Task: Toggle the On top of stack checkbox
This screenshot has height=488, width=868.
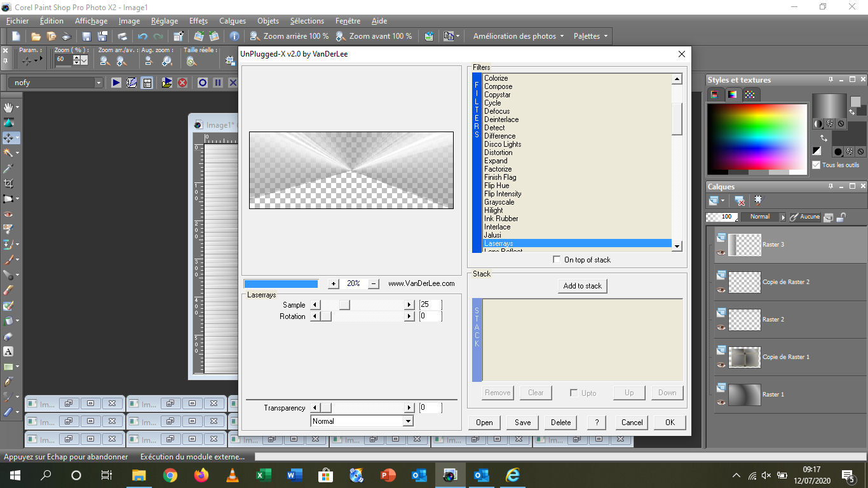Action: (557, 260)
